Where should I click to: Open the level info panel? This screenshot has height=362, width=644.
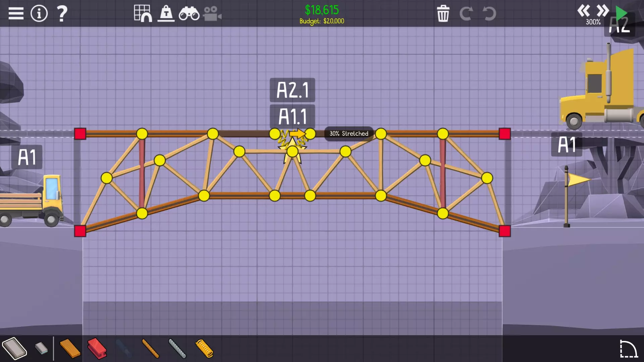tap(39, 14)
